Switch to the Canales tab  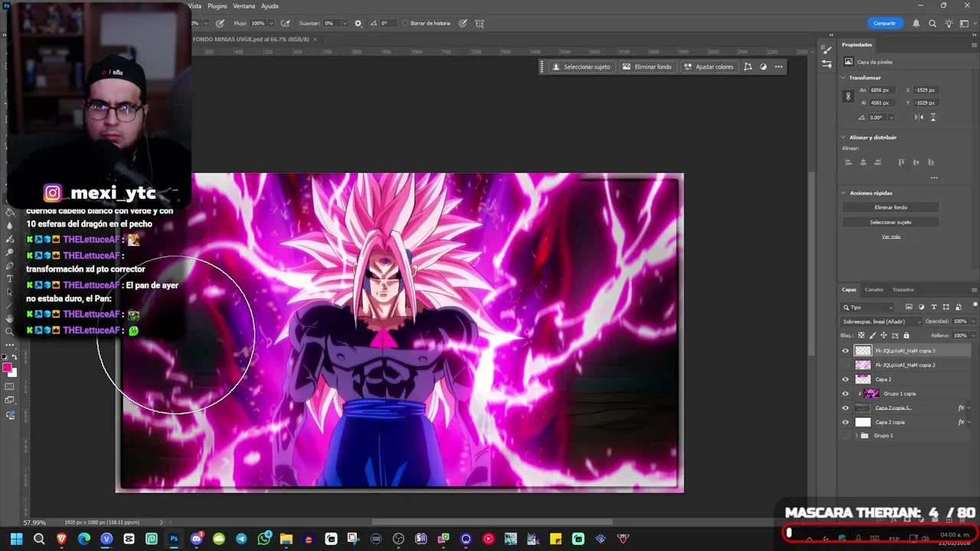pyautogui.click(x=874, y=289)
